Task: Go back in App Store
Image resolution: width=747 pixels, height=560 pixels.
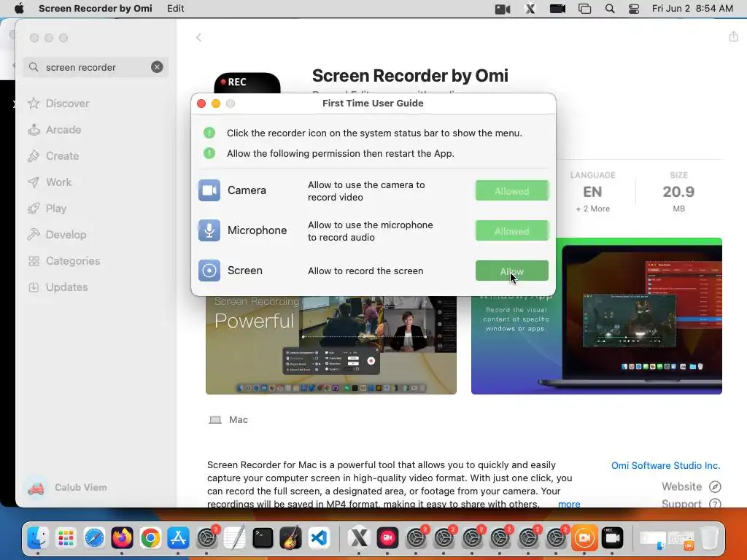Action: (198, 38)
